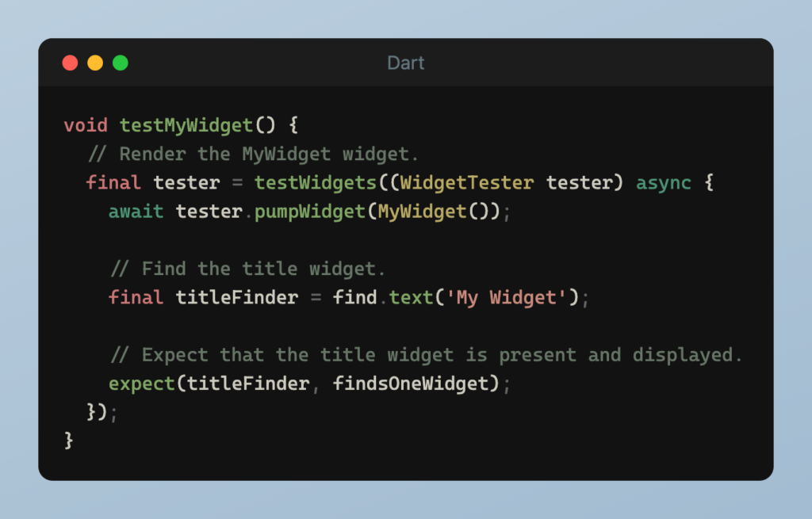This screenshot has width=812, height=519.
Task: Click the 'Find the title widget' comment
Action: [x=247, y=269]
